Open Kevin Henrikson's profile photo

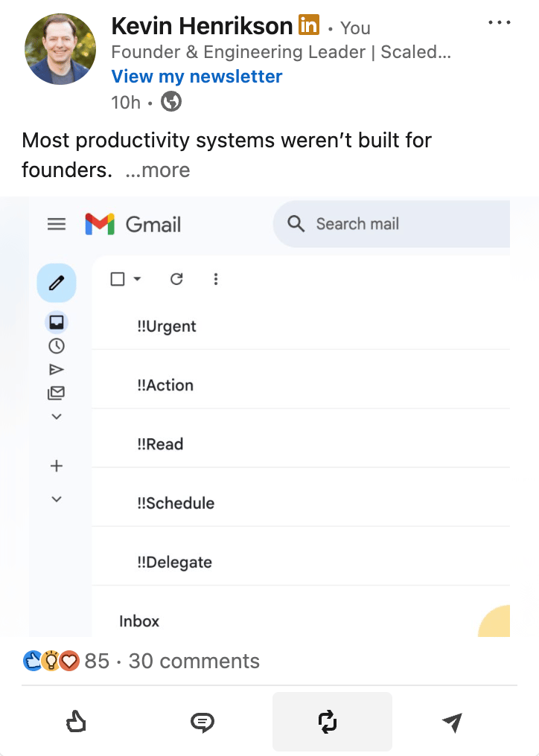point(60,49)
